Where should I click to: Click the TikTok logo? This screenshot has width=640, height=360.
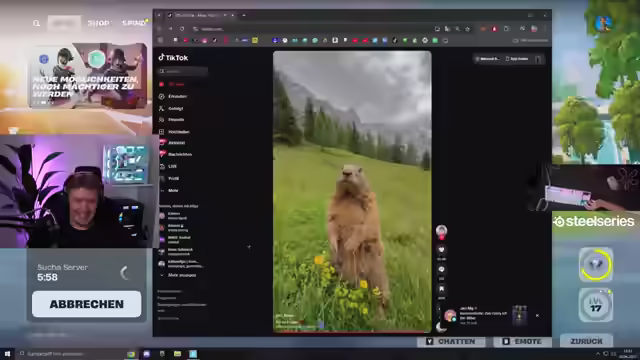[173, 58]
